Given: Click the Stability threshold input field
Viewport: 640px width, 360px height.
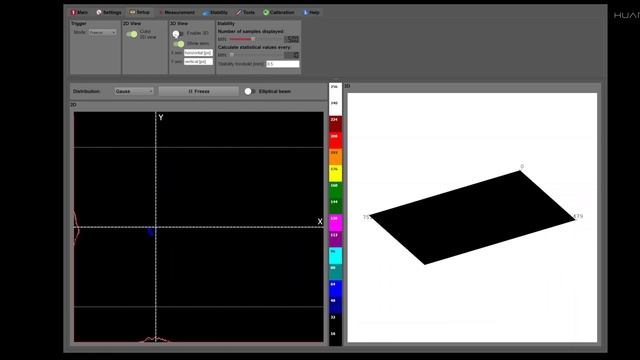Looking at the screenshot, I should [283, 64].
